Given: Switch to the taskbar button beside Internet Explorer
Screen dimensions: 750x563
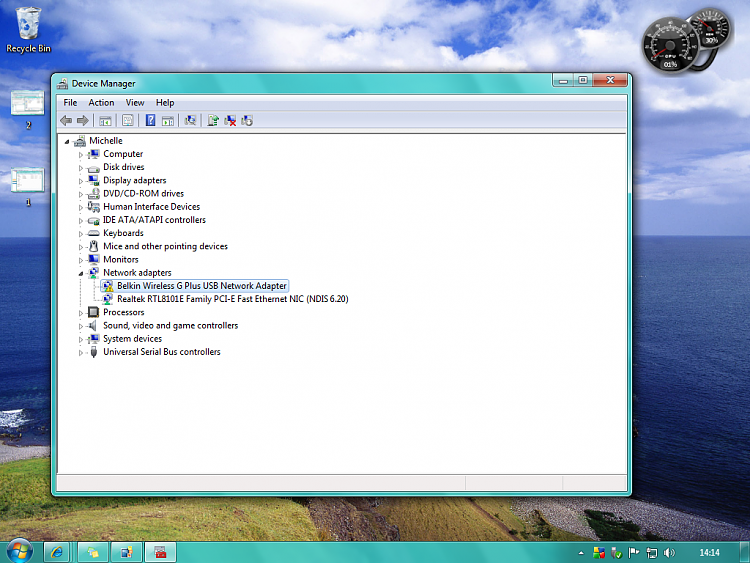Looking at the screenshot, I should (93, 552).
